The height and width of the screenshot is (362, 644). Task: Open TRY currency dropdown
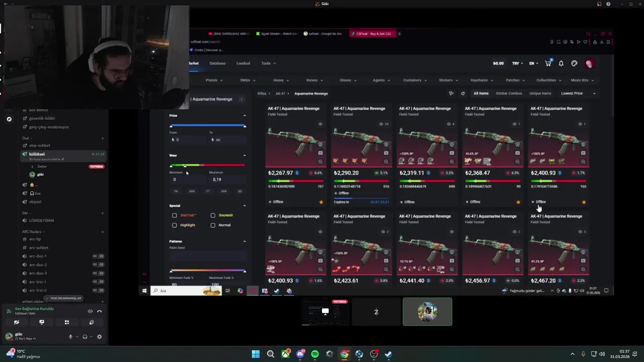point(518,63)
